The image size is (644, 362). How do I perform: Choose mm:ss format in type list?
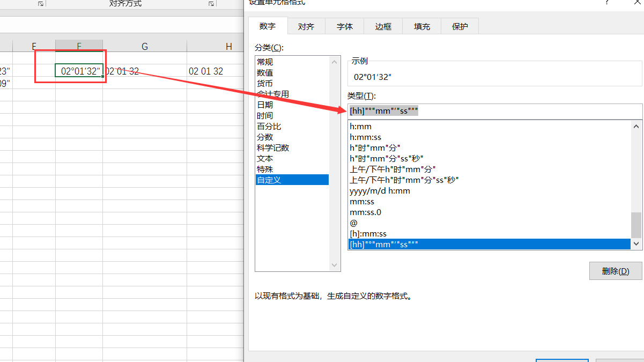click(490, 202)
